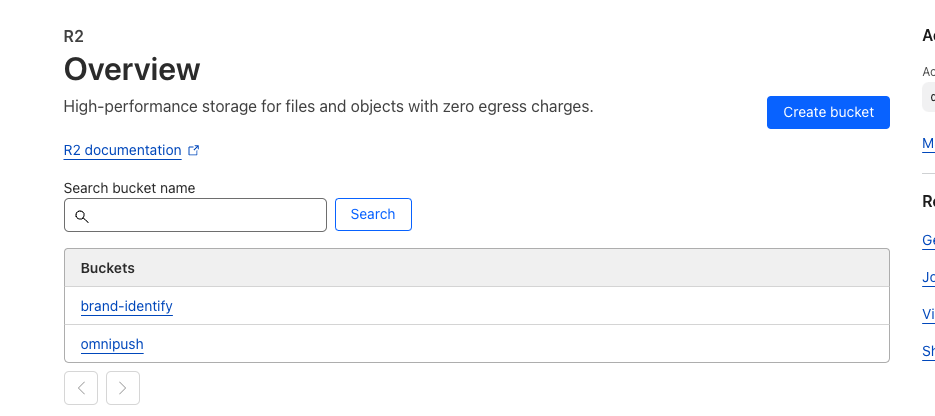Screen dimensions: 935x416
Task: Focus the Search bucket name input
Action: click(x=205, y=215)
